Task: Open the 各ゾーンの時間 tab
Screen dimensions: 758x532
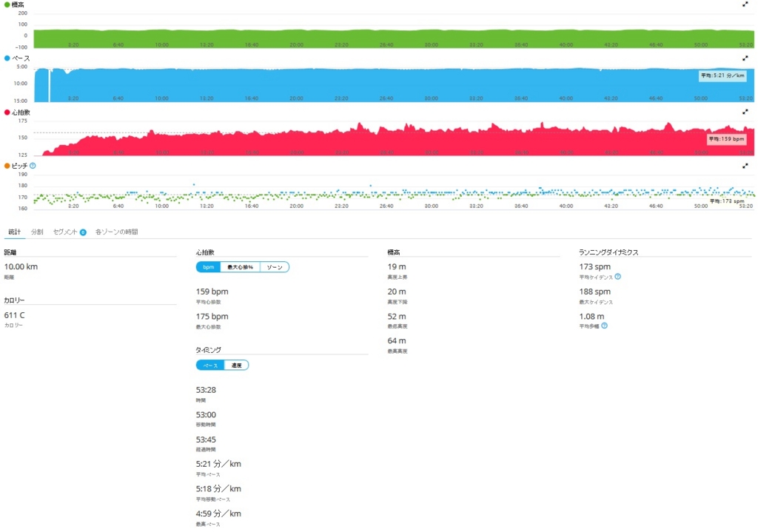Action: coord(116,232)
